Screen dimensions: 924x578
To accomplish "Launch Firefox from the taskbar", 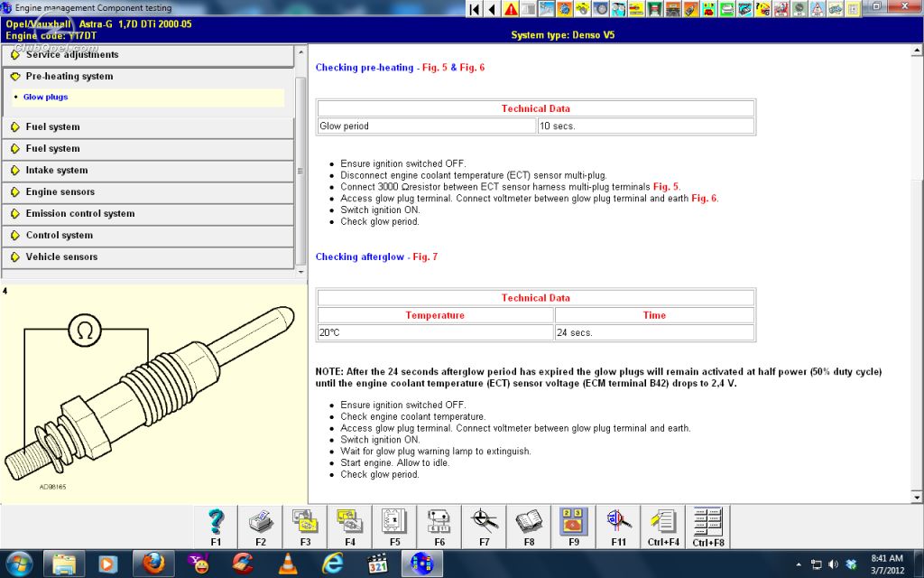I will pos(153,564).
